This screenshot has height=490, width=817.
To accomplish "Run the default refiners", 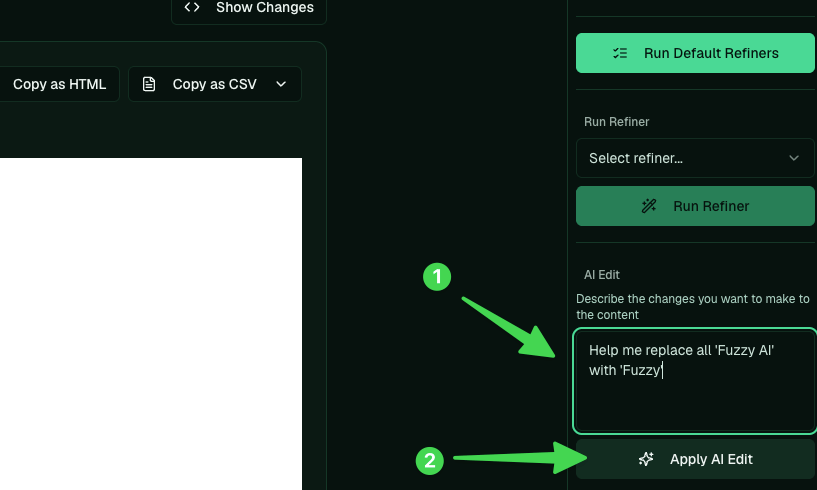I will 695,53.
